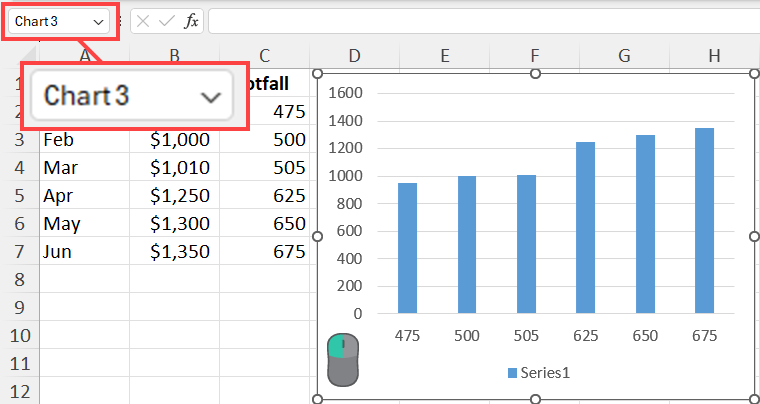Click cell containing Feb
This screenshot has height=404, width=760.
coord(84,140)
